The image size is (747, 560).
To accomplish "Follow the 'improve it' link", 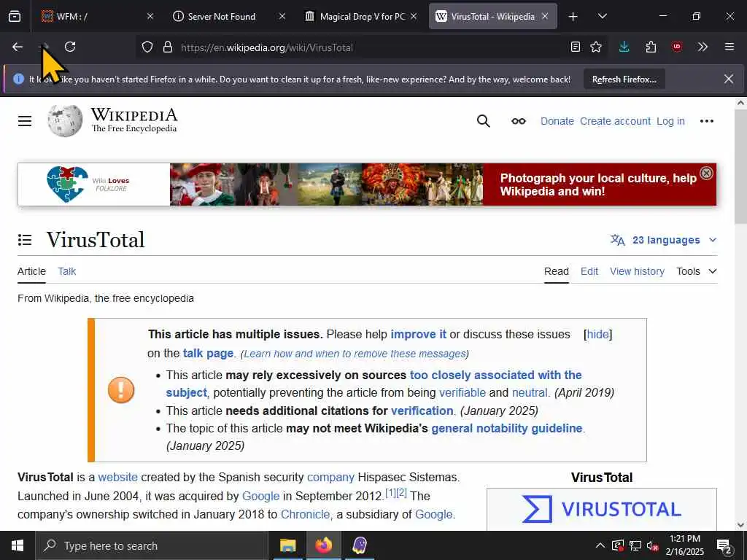I will point(418,334).
